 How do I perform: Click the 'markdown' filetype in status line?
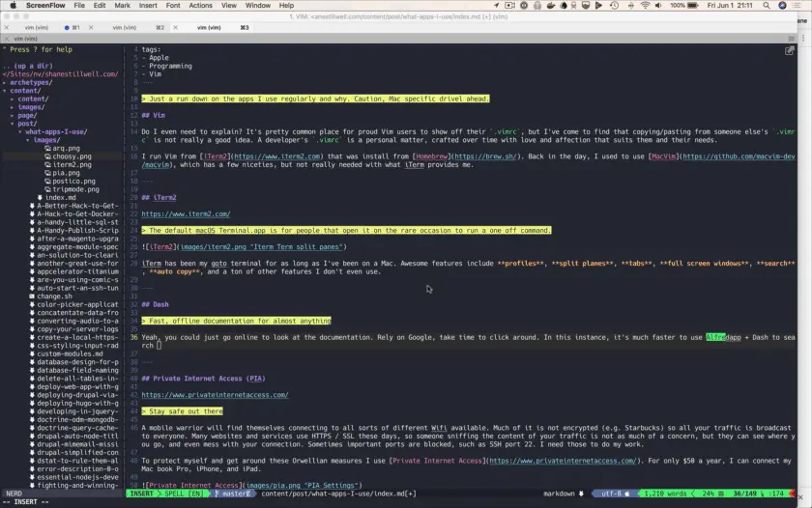click(x=559, y=494)
